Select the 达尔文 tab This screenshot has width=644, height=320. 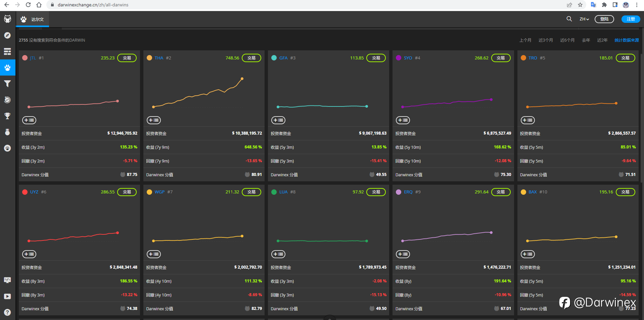pos(32,19)
